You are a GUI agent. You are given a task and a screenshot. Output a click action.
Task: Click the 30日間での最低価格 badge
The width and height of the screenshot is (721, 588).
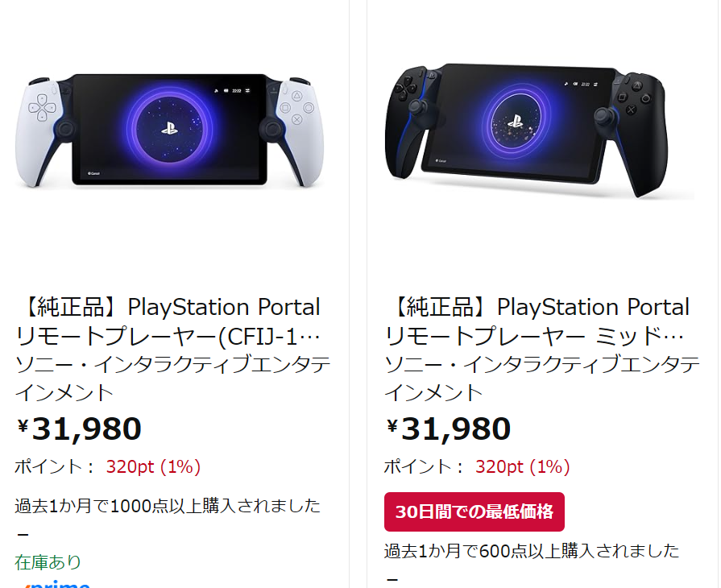coord(474,511)
